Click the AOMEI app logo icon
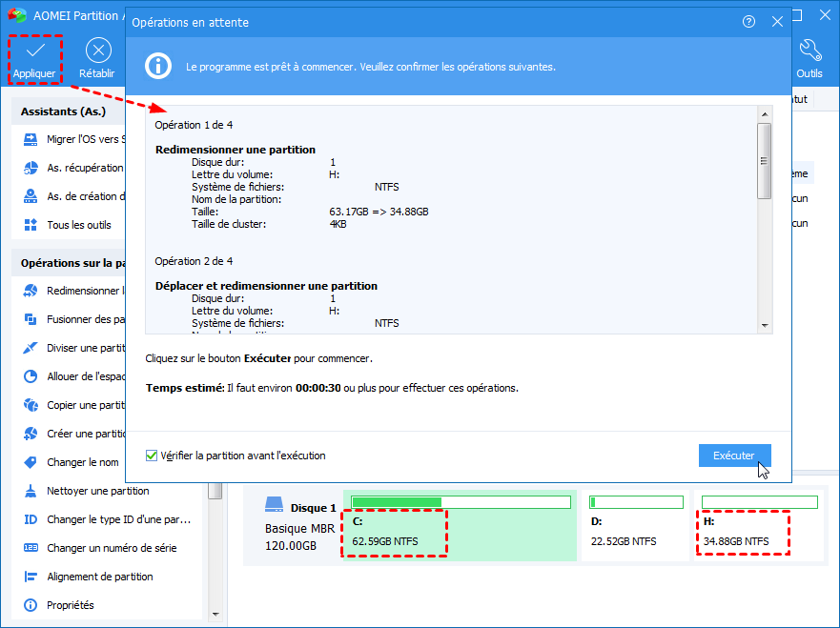 pos(17,14)
